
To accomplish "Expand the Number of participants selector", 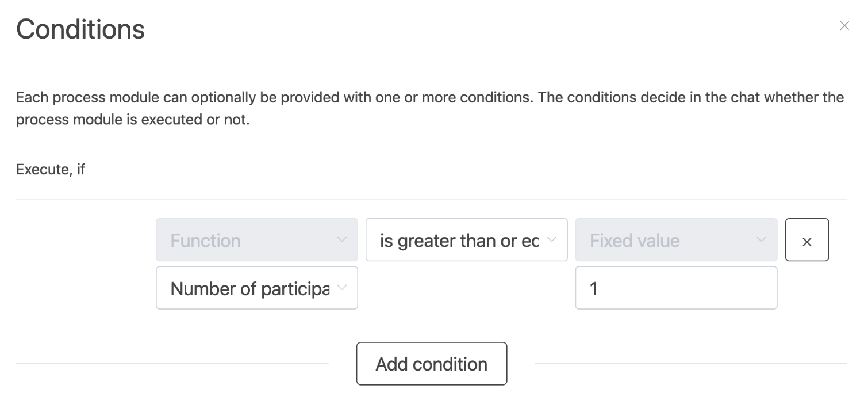I will click(256, 288).
